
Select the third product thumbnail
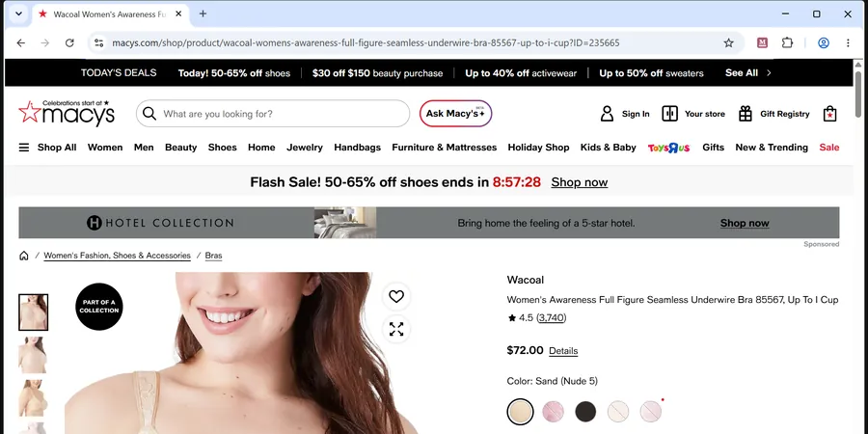click(x=33, y=397)
